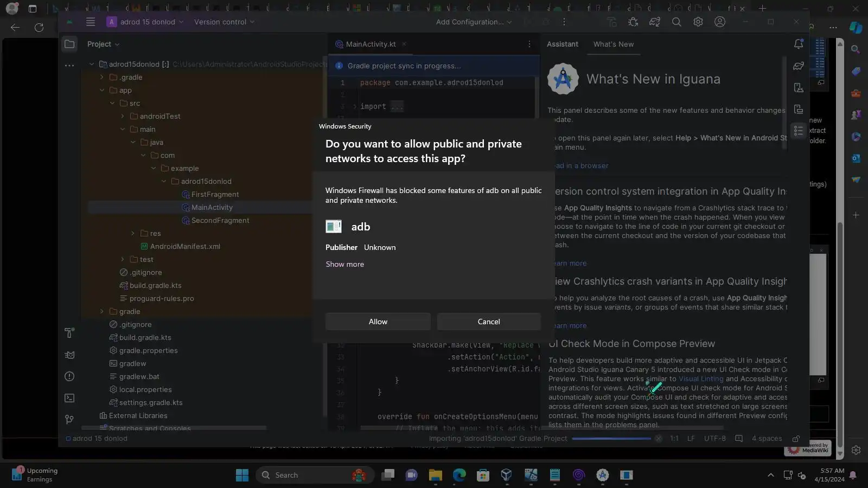Viewport: 868px width, 488px height.
Task: Click the Gradle import progress bar
Action: point(611,439)
